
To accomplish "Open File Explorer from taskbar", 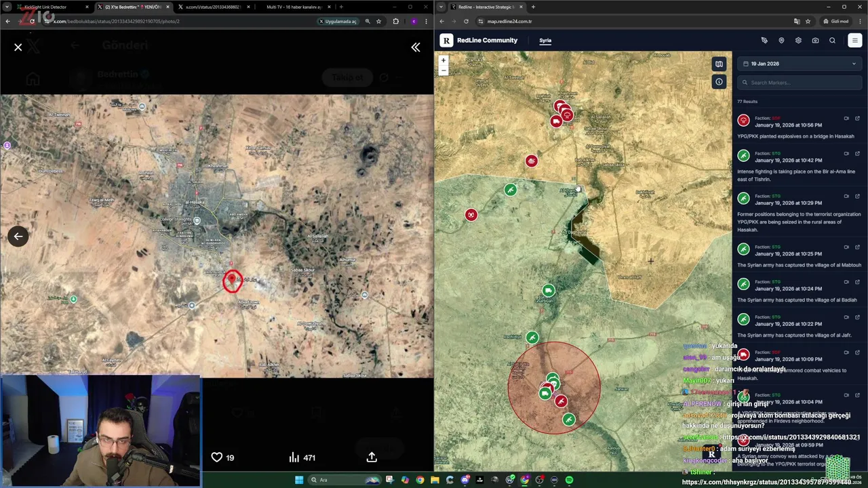I will click(x=435, y=480).
